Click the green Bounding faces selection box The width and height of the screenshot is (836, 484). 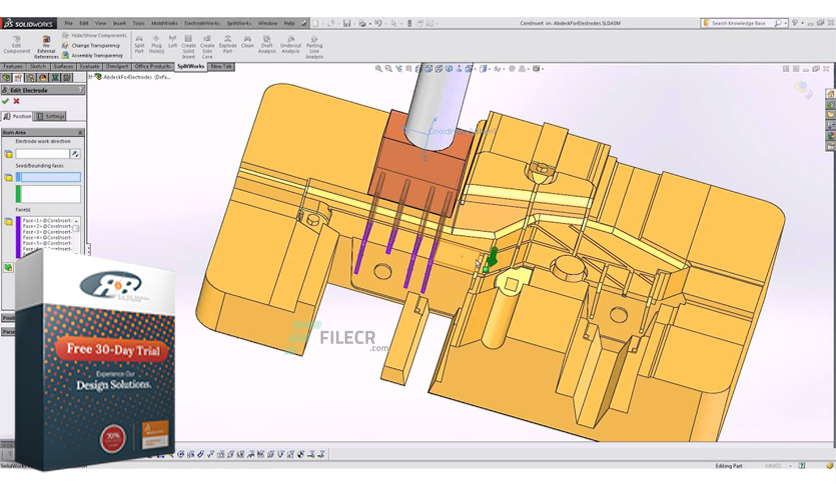click(x=49, y=193)
